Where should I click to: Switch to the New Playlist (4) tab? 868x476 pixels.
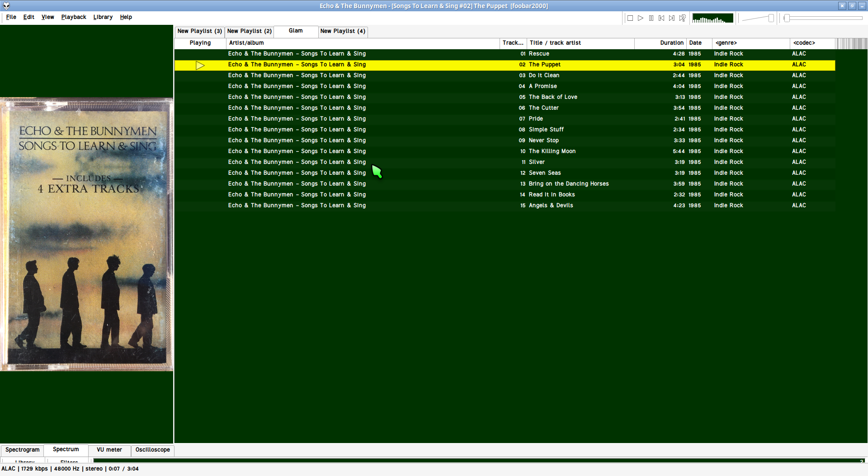pos(343,31)
